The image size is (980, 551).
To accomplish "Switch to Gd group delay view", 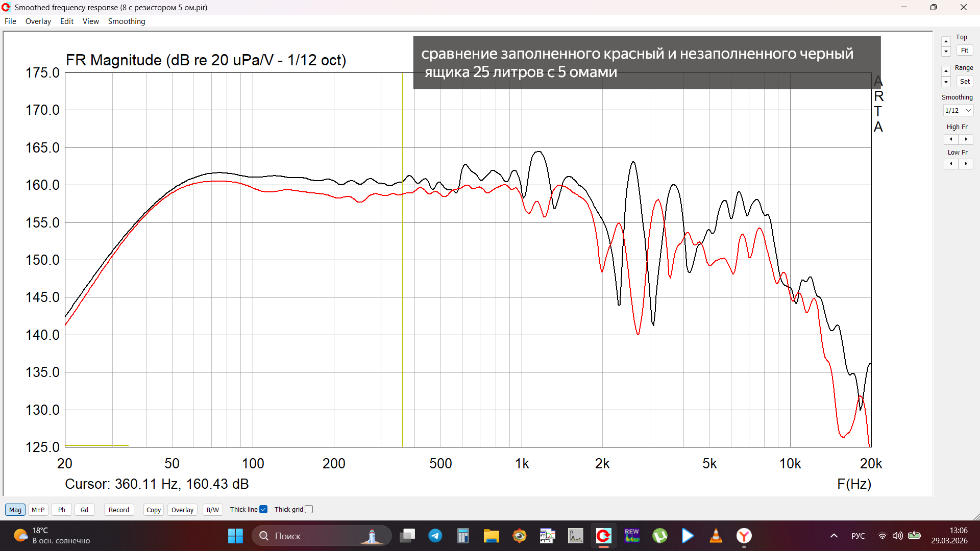I will (84, 510).
